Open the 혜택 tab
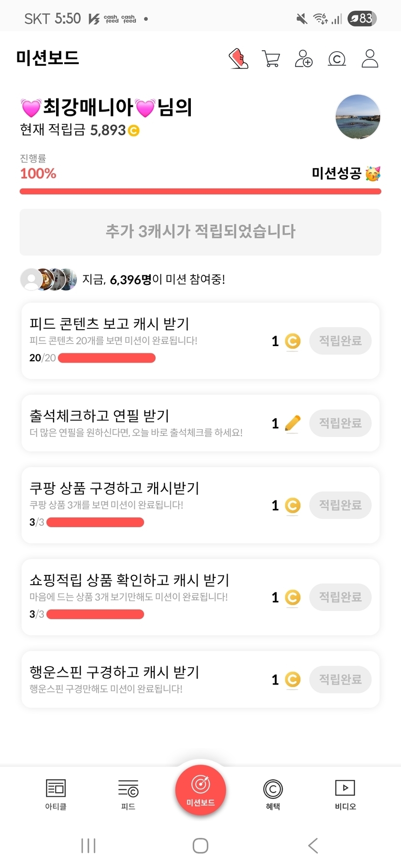 (x=273, y=794)
